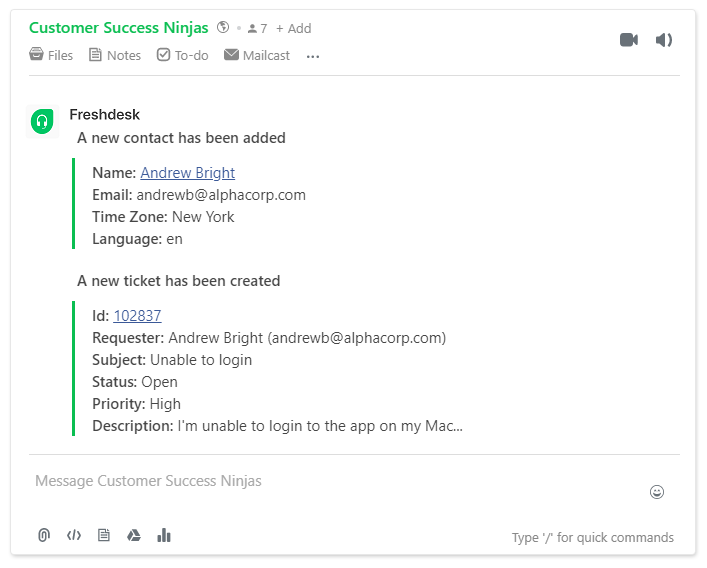Open the Mailcast tab
This screenshot has width=707, height=568.
(x=257, y=55)
